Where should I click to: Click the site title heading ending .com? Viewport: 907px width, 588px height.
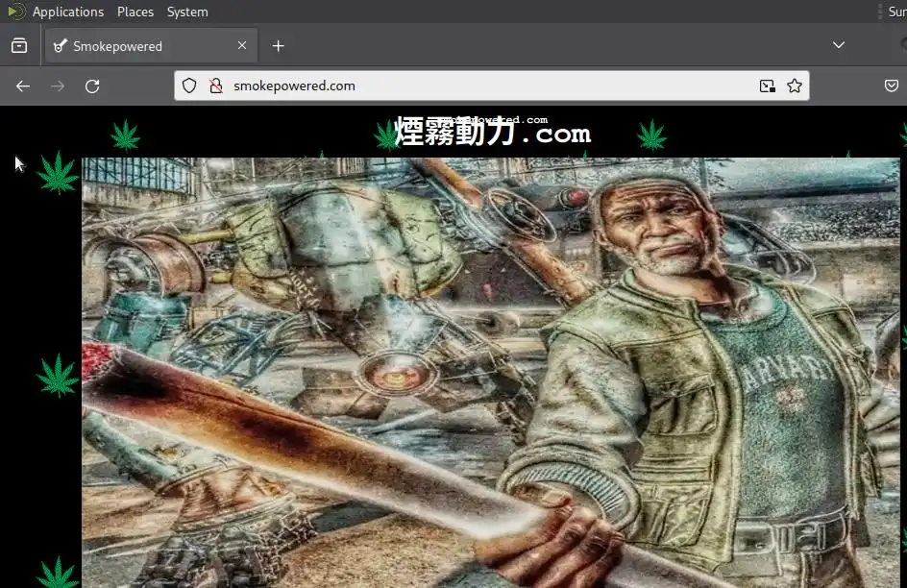tap(492, 132)
